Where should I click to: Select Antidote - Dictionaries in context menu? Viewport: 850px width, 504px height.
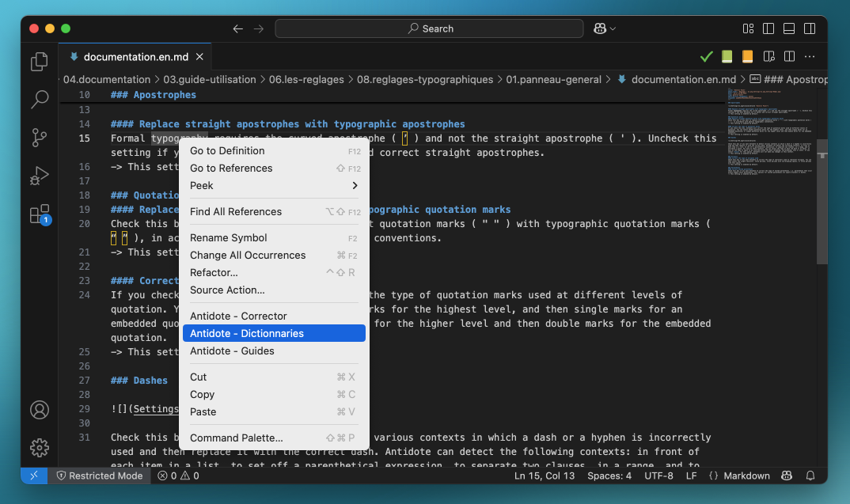click(274, 334)
